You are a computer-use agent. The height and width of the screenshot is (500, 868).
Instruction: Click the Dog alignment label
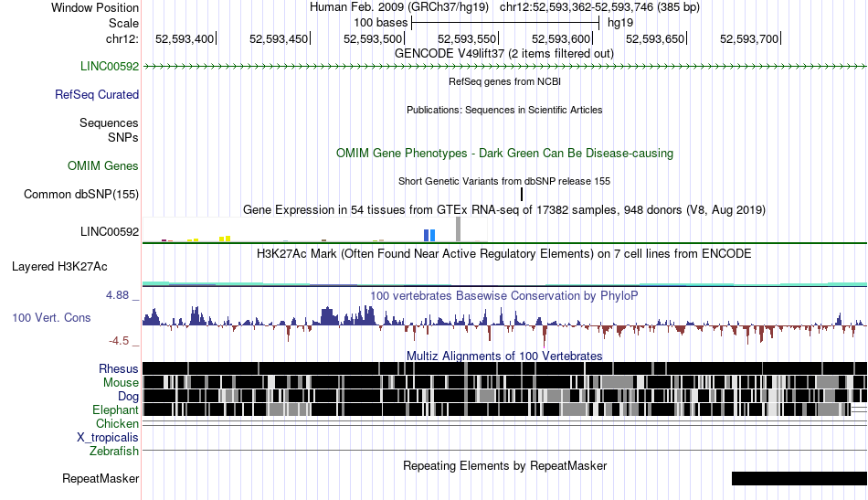(x=128, y=397)
